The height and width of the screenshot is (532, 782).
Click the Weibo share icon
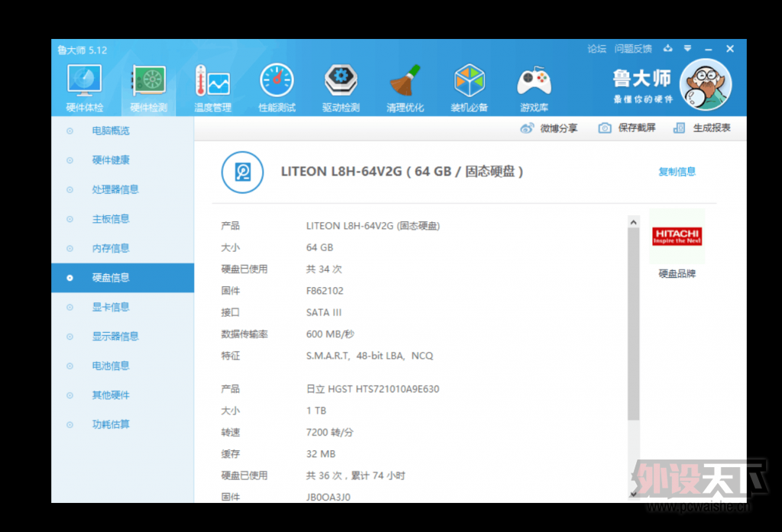tap(527, 128)
